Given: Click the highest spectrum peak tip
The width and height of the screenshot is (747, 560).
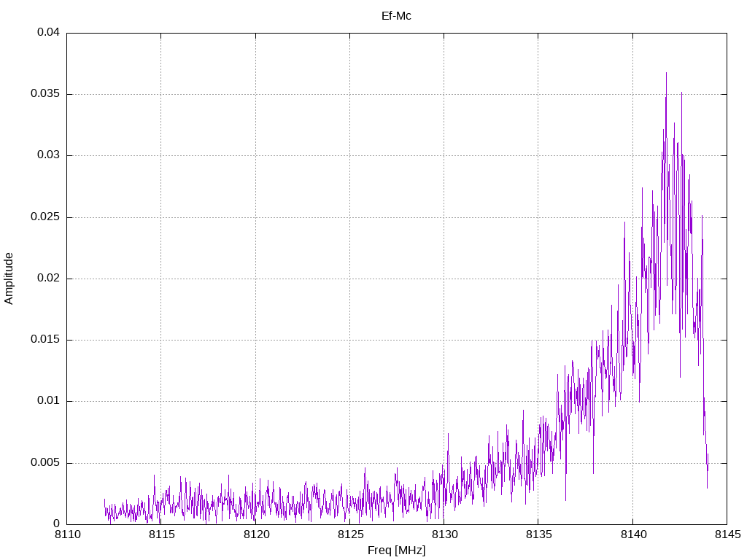Looking at the screenshot, I should (x=666, y=73).
